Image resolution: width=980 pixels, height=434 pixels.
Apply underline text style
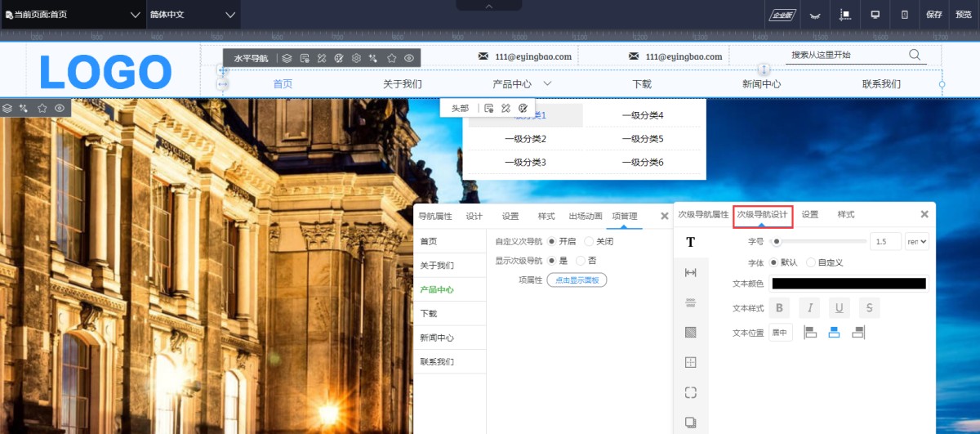tap(839, 308)
